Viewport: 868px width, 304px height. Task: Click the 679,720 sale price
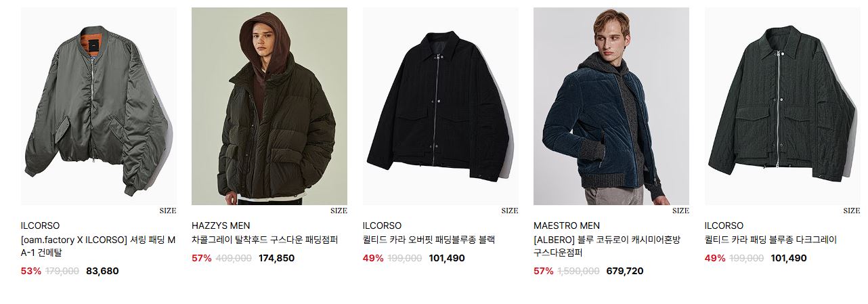pyautogui.click(x=625, y=271)
